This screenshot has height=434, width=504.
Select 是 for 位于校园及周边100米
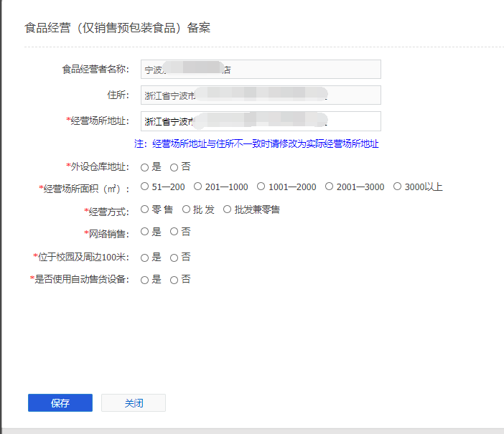click(145, 258)
